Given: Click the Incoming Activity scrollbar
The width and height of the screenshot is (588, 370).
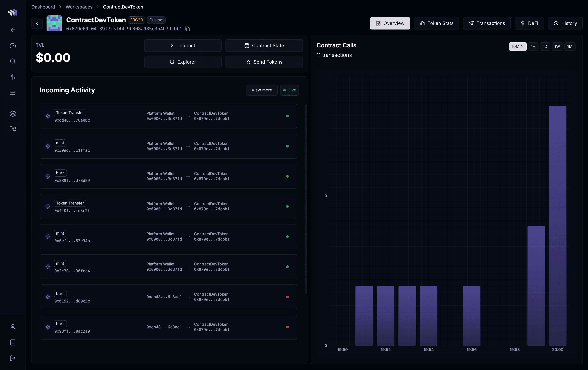Looking at the screenshot, I should point(306,198).
